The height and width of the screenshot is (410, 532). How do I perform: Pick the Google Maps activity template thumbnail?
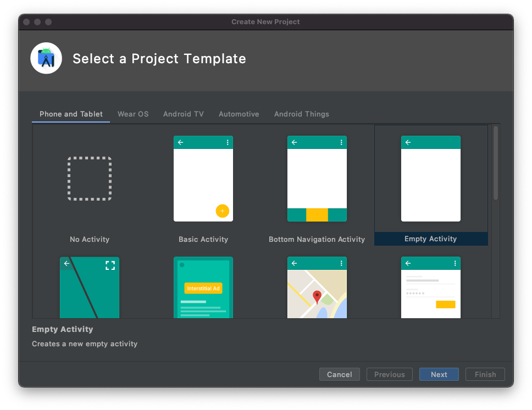point(317,287)
